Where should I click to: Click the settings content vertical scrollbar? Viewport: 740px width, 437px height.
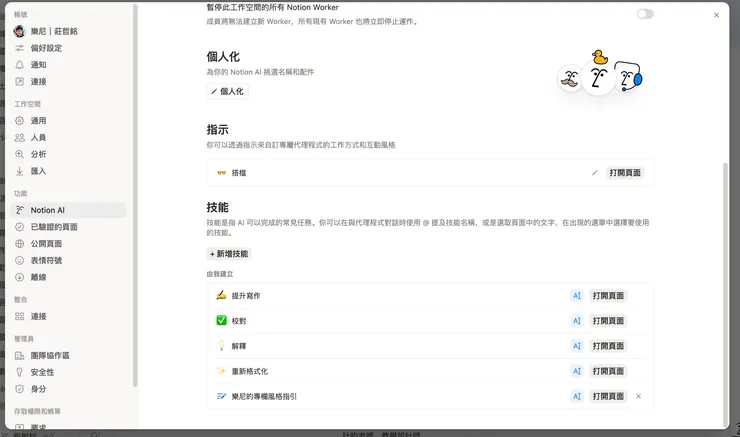(x=725, y=294)
